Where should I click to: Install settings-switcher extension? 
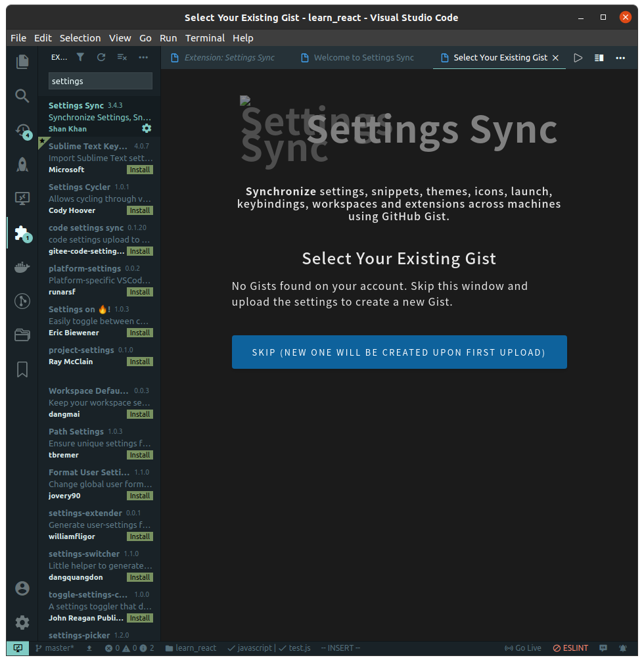coord(140,577)
